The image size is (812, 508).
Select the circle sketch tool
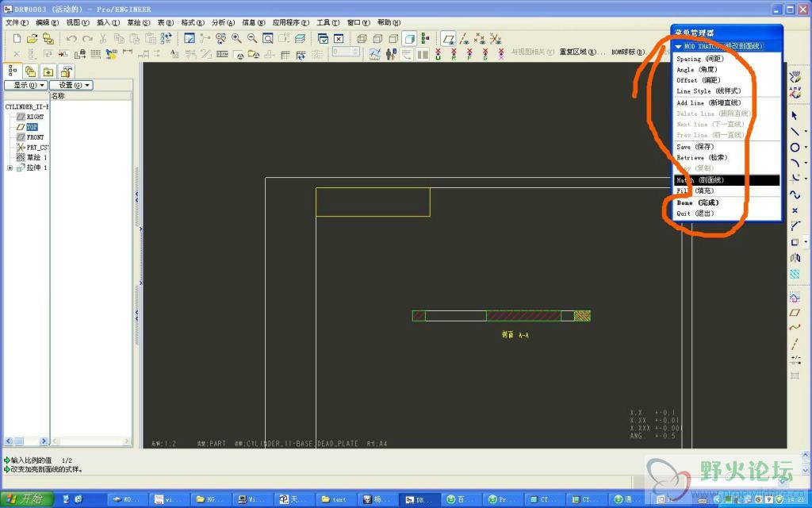[x=795, y=148]
